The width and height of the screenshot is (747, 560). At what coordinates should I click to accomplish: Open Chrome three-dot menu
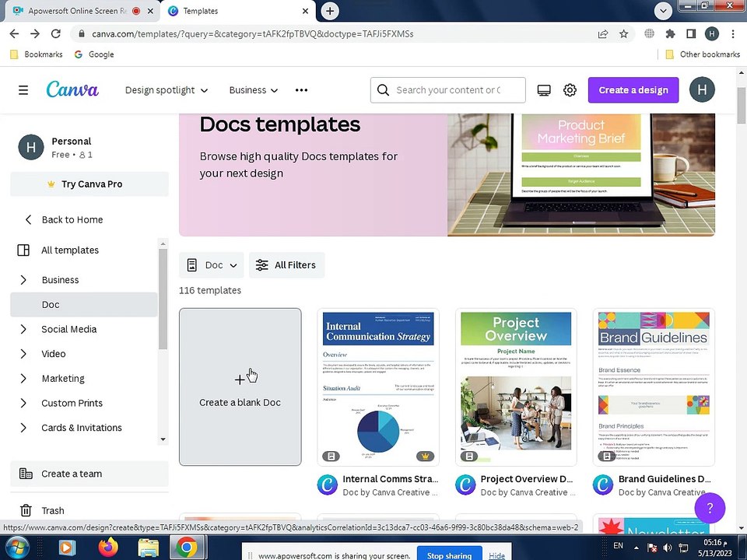tap(733, 33)
